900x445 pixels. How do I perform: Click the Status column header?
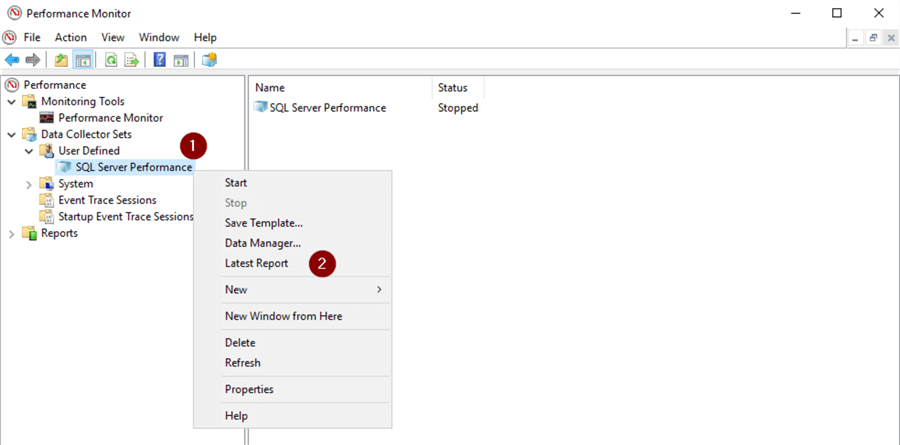pyautogui.click(x=458, y=88)
